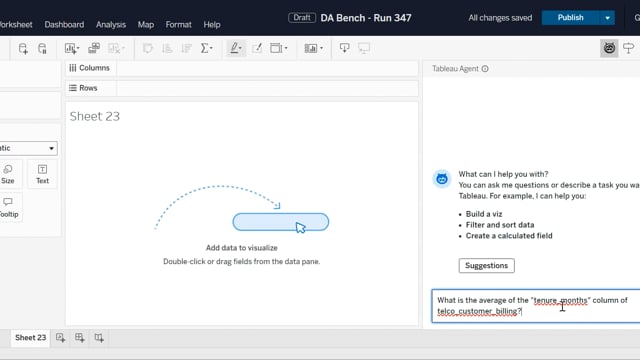Viewport: 640px width, 360px height.
Task: Click the Tableau Agent info icon
Action: click(x=485, y=69)
